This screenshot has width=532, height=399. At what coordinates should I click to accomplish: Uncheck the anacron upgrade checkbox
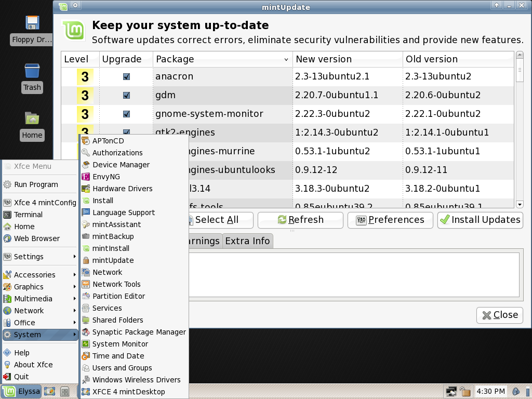click(x=127, y=77)
